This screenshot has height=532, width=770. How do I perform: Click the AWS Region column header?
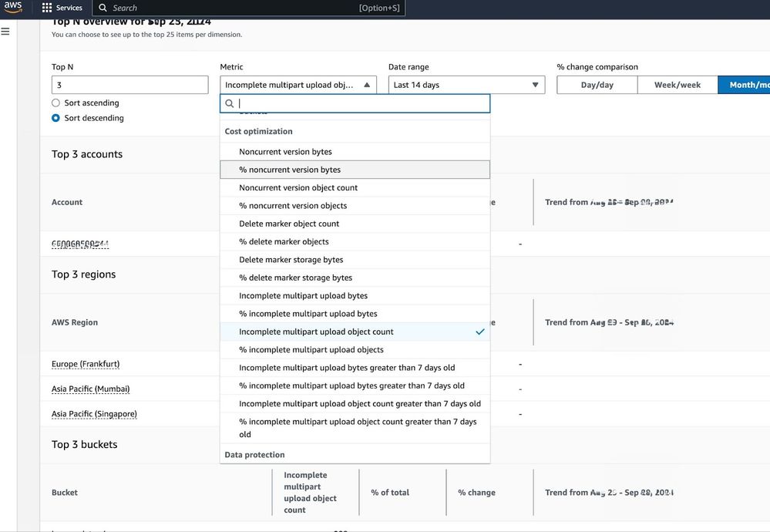[x=75, y=322]
